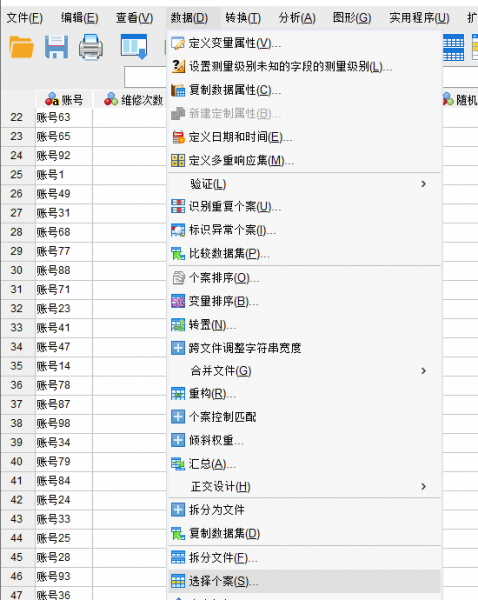Screen dimensions: 478x600
Task: Open the 编辑(E) menu
Action: click(x=80, y=18)
